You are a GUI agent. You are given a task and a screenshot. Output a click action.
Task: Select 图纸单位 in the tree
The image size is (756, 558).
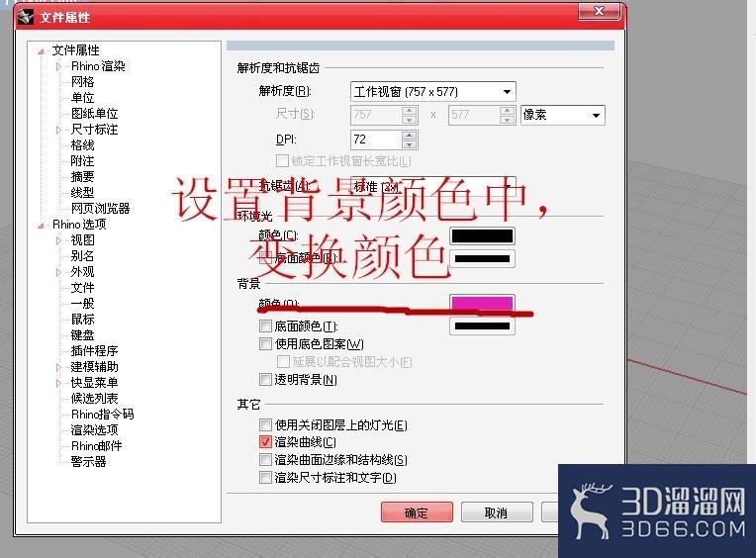95,114
